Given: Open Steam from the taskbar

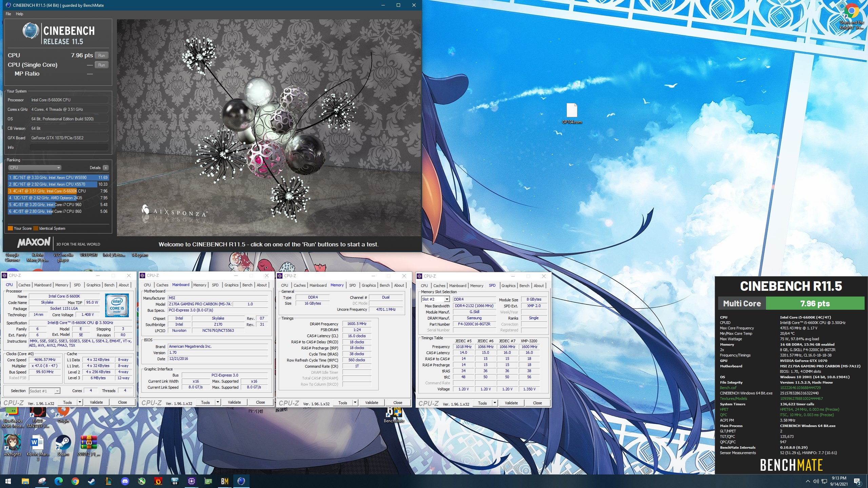Looking at the screenshot, I should (x=92, y=481).
